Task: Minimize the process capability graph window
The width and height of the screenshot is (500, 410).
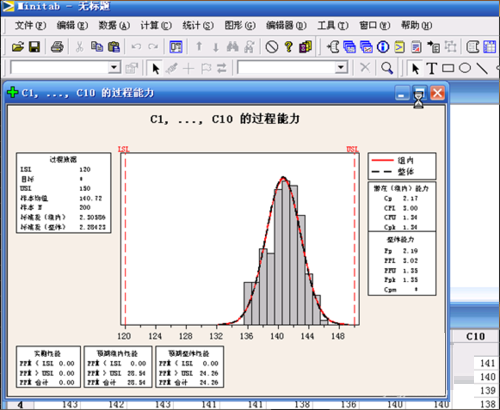Action: [x=402, y=93]
